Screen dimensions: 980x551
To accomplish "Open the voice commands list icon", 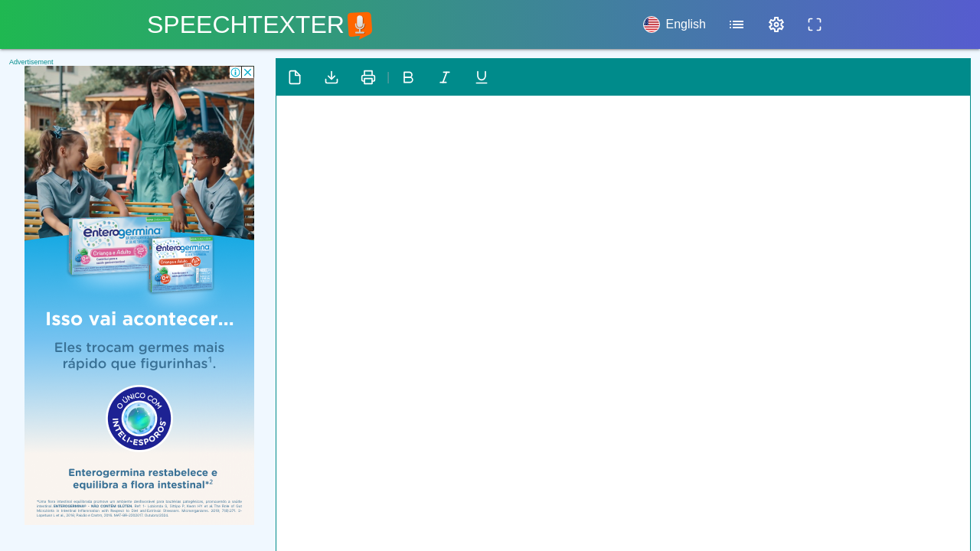I will point(737,24).
